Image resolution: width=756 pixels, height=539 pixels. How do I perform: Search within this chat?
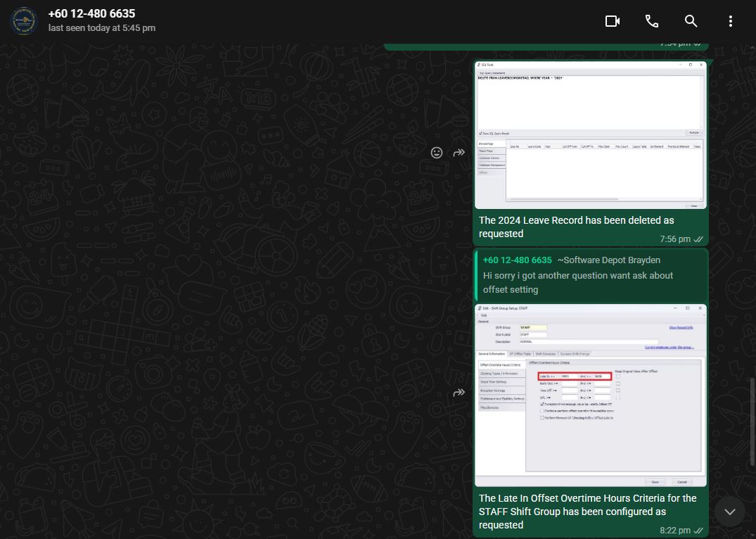tap(691, 20)
